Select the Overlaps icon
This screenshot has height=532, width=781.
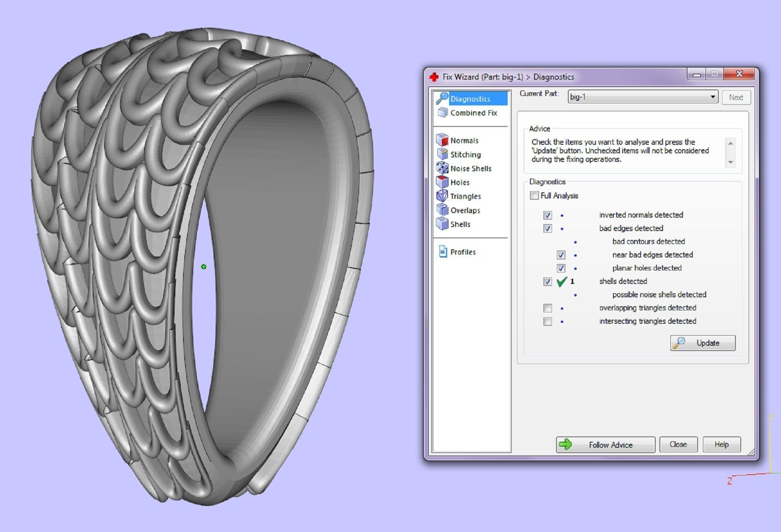[442, 210]
